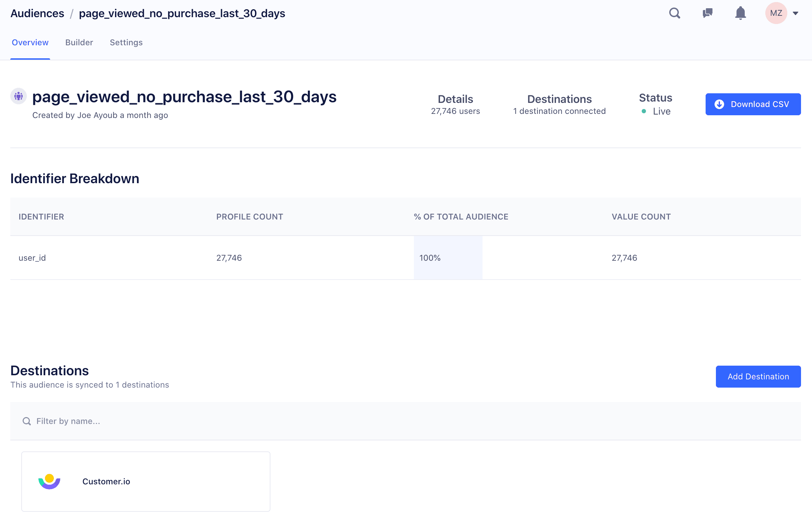Open the Customer.io destination card

pyautogui.click(x=146, y=481)
